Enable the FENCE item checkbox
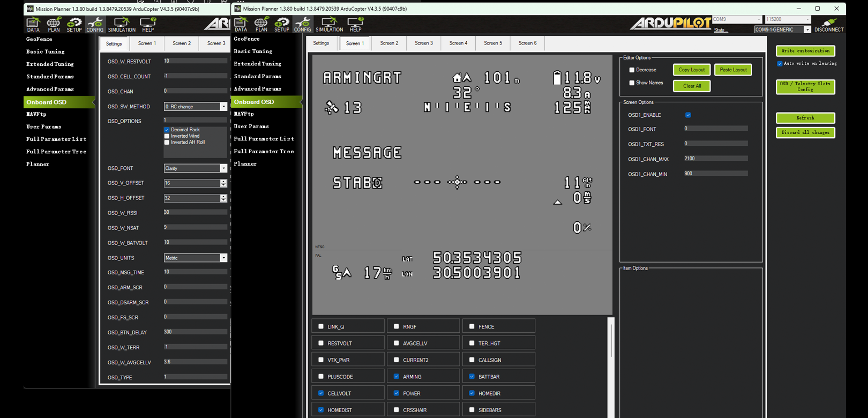 pyautogui.click(x=472, y=326)
